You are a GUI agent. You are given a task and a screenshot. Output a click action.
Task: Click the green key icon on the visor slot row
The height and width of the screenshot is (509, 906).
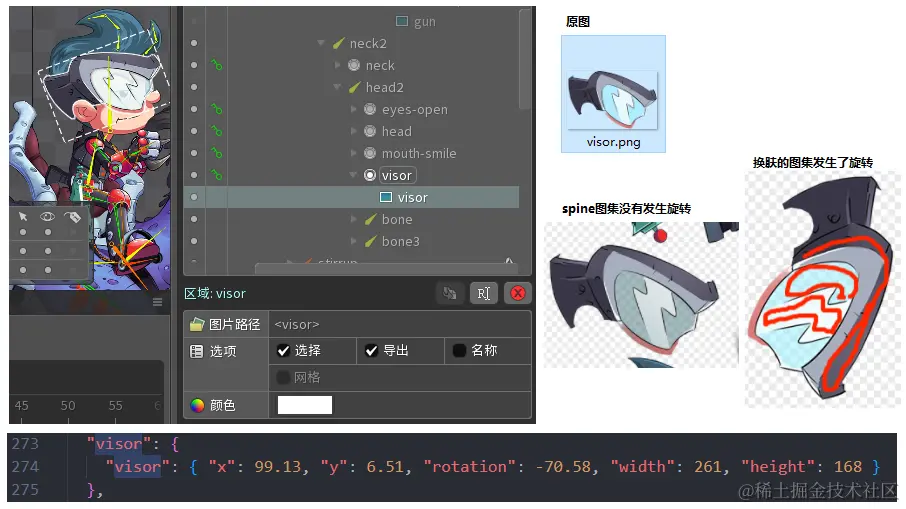(x=217, y=175)
